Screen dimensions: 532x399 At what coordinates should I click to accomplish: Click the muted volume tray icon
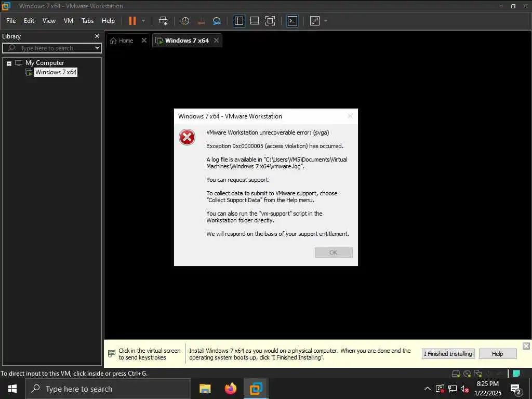(x=464, y=389)
